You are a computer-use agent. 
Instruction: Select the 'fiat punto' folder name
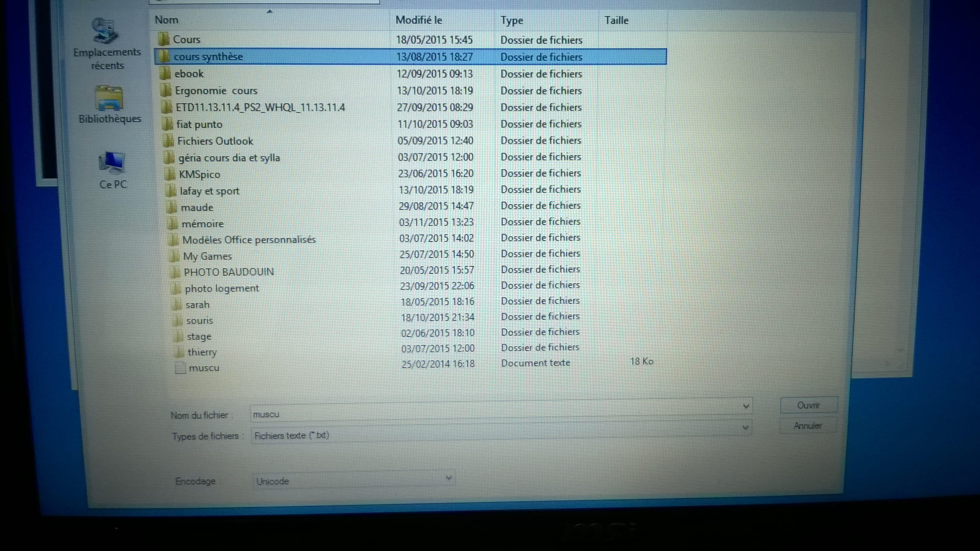pos(199,125)
